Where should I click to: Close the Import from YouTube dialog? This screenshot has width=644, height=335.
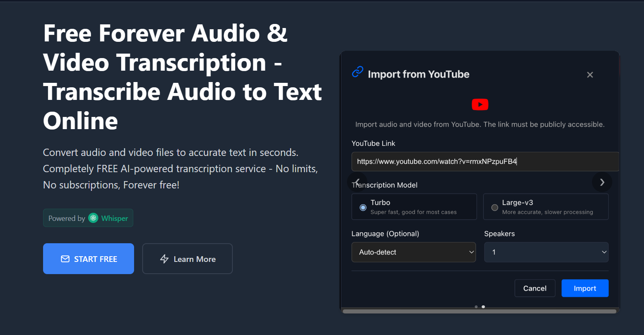point(590,75)
